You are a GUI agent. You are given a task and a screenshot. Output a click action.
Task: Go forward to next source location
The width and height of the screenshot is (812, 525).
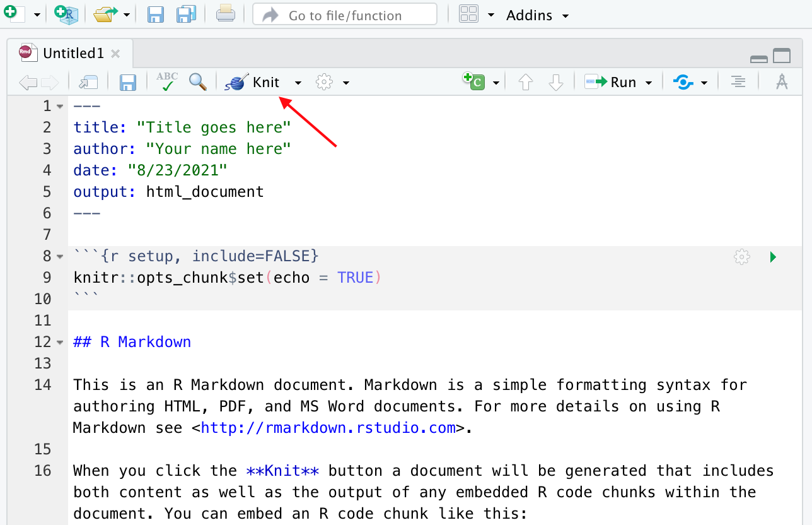coord(50,82)
